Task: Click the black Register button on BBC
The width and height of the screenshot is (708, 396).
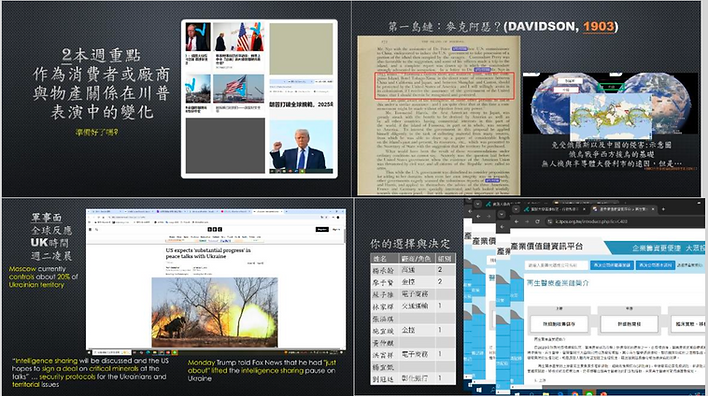Action: point(322,229)
